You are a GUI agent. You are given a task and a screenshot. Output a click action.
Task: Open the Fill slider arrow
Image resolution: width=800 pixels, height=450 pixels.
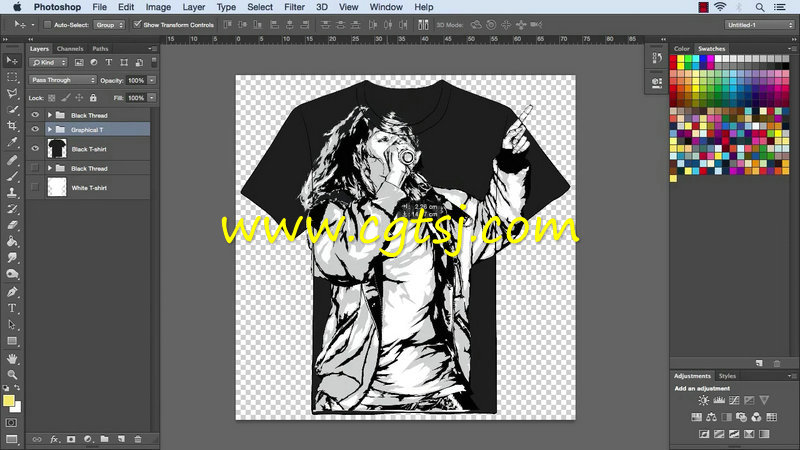coord(152,97)
